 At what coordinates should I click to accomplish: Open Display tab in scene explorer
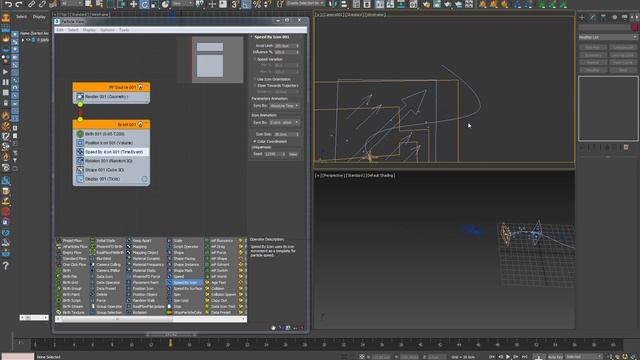click(x=39, y=17)
